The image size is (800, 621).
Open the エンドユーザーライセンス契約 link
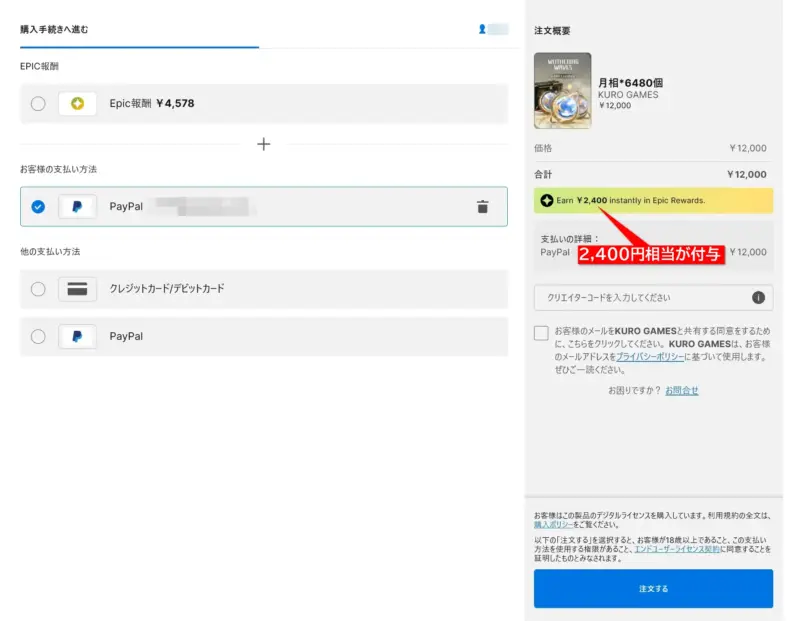pos(677,549)
